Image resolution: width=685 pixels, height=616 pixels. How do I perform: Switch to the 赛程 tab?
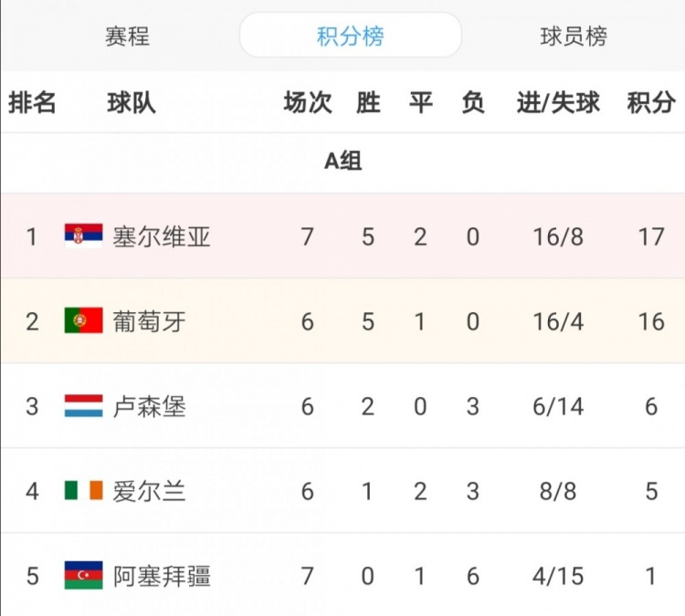tap(127, 37)
